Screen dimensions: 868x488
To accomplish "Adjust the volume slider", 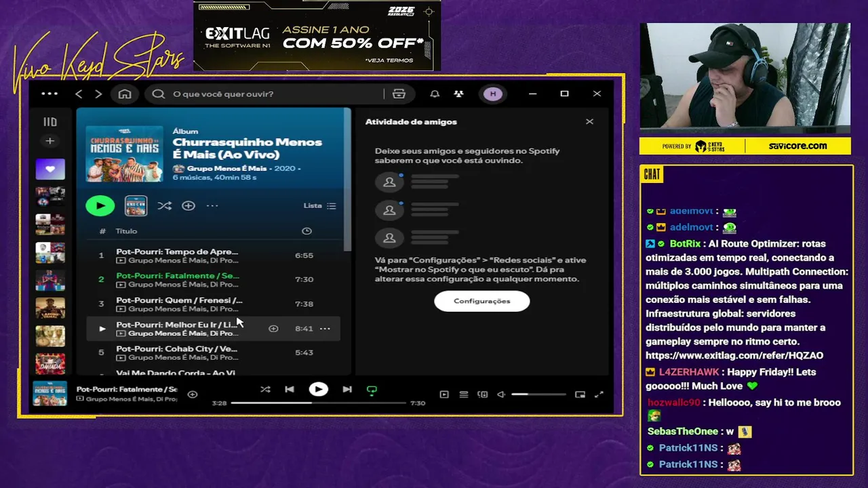I will point(538,394).
